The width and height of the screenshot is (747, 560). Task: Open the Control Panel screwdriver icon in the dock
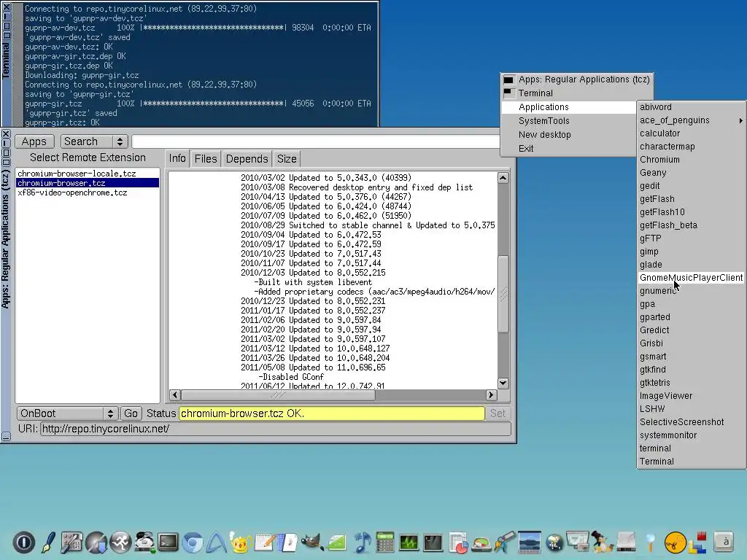point(71,542)
